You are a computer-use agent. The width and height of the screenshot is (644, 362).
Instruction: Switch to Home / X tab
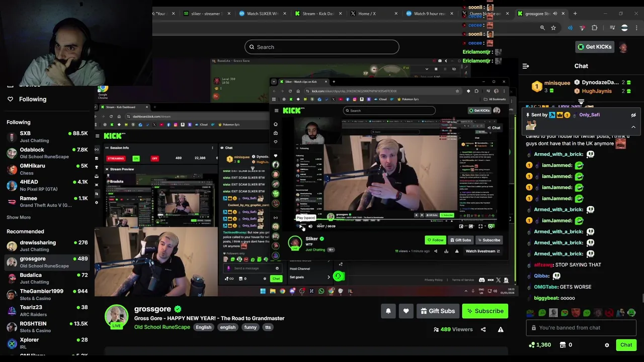point(372,14)
